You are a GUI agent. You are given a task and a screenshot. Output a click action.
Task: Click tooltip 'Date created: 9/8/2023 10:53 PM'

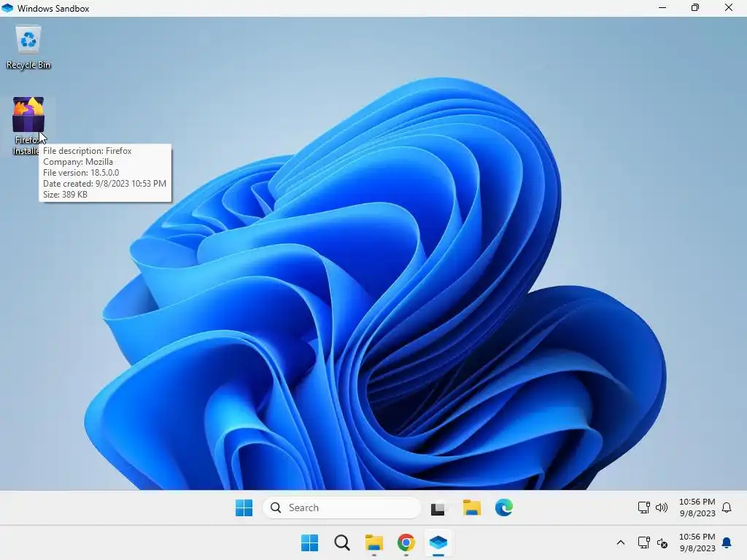tap(104, 183)
